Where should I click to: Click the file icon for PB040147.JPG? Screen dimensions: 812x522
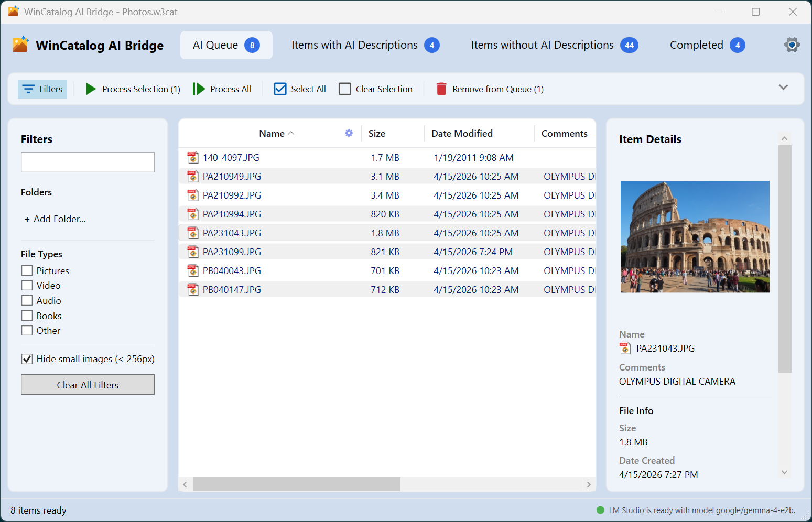point(193,290)
